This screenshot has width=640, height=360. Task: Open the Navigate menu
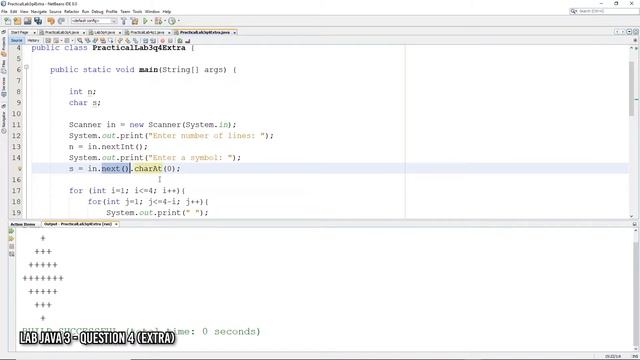click(39, 11)
